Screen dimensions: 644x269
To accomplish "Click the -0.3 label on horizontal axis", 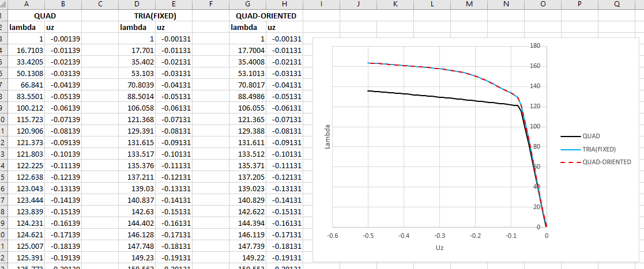I will click(x=439, y=236).
